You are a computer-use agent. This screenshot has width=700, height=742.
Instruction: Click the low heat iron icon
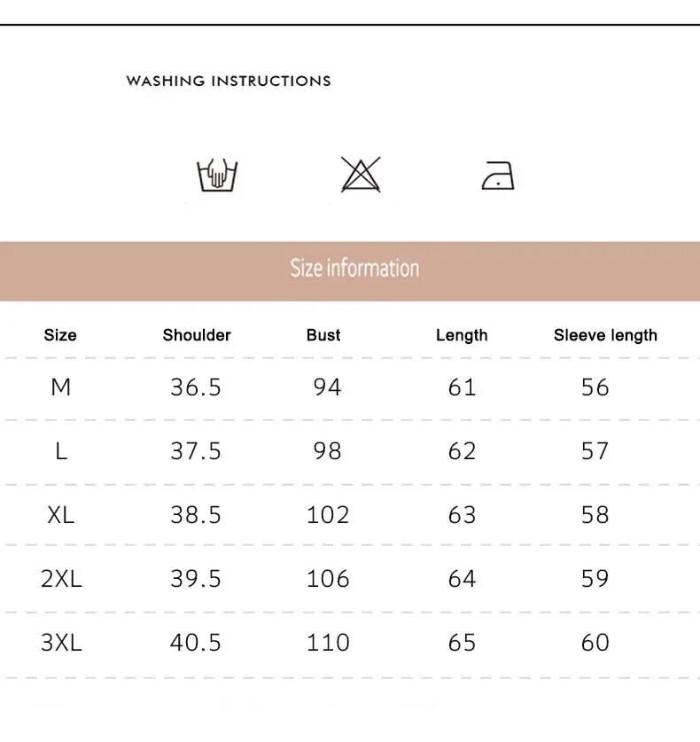pos(498,176)
